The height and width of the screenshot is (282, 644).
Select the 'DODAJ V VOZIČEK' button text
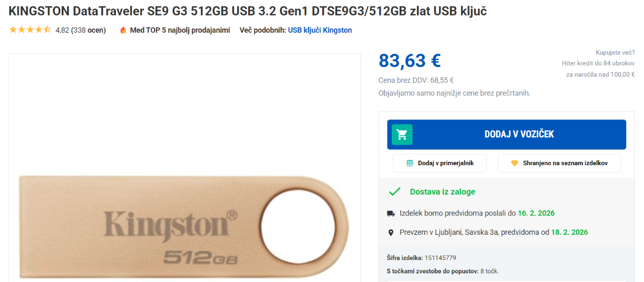tap(519, 135)
